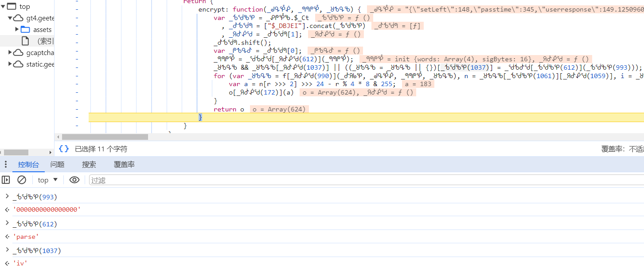Switch to the 问题 tab
644x273 pixels.
coord(57,165)
